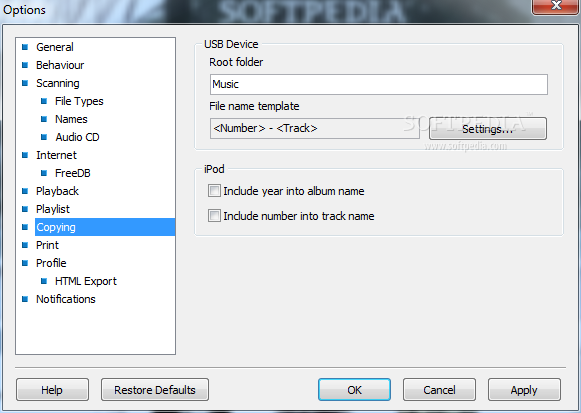Confirm changes with the OK button

pyautogui.click(x=354, y=390)
